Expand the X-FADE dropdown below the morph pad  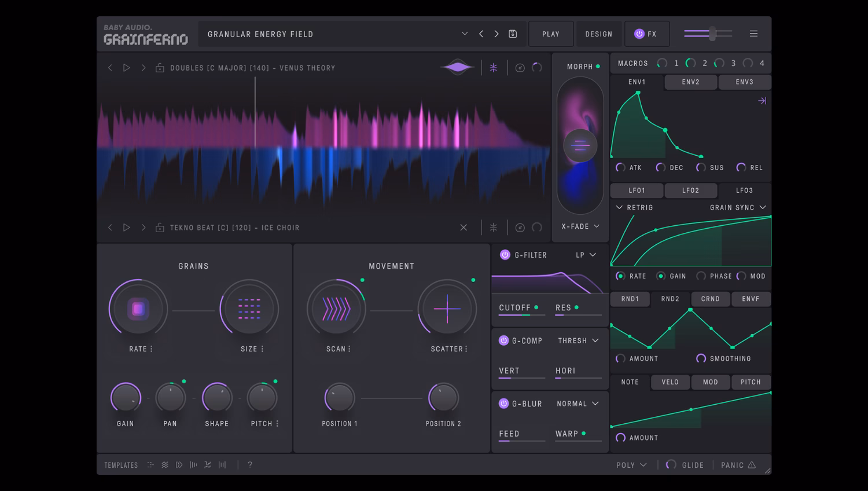coord(579,226)
